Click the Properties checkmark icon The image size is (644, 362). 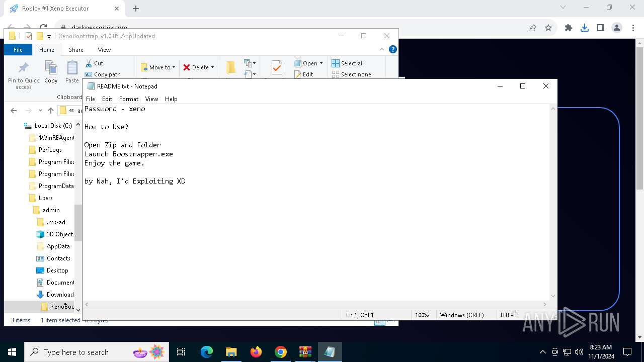[276, 67]
